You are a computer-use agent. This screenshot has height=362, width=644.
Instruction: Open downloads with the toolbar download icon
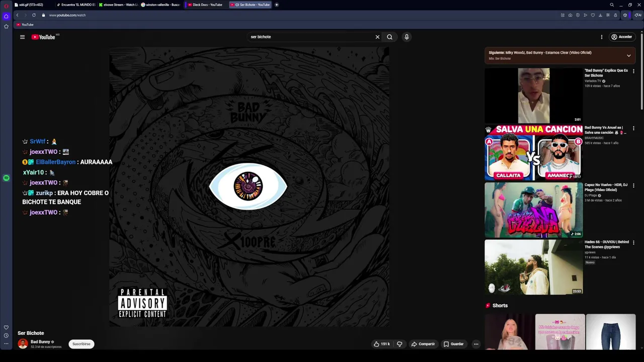[600, 15]
